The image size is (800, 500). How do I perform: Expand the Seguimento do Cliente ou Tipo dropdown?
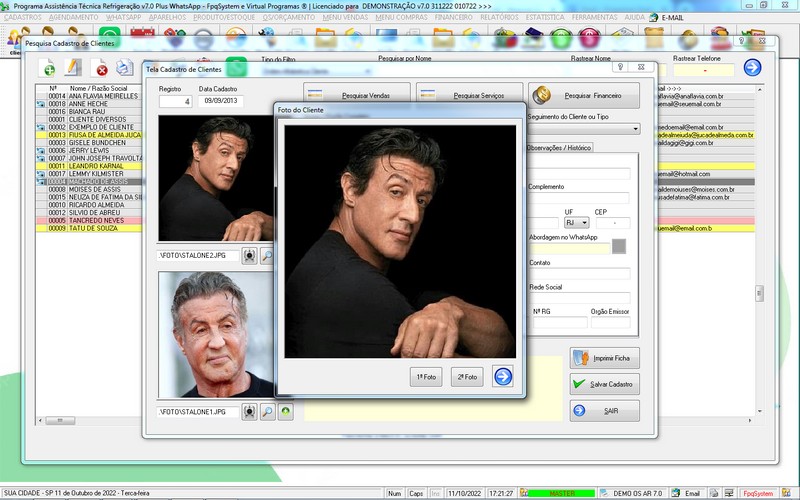click(x=636, y=129)
